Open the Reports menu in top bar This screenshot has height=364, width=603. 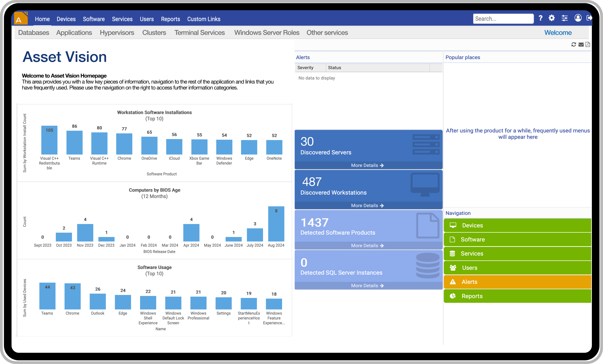170,19
